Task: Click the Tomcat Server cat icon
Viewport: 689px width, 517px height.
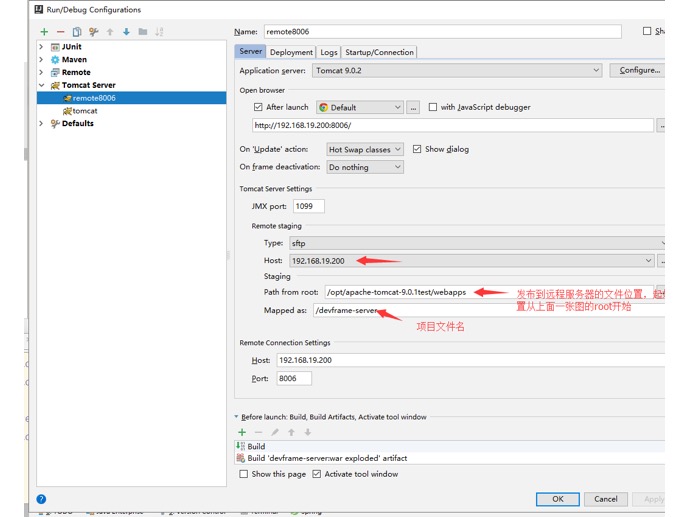Action: (x=55, y=85)
